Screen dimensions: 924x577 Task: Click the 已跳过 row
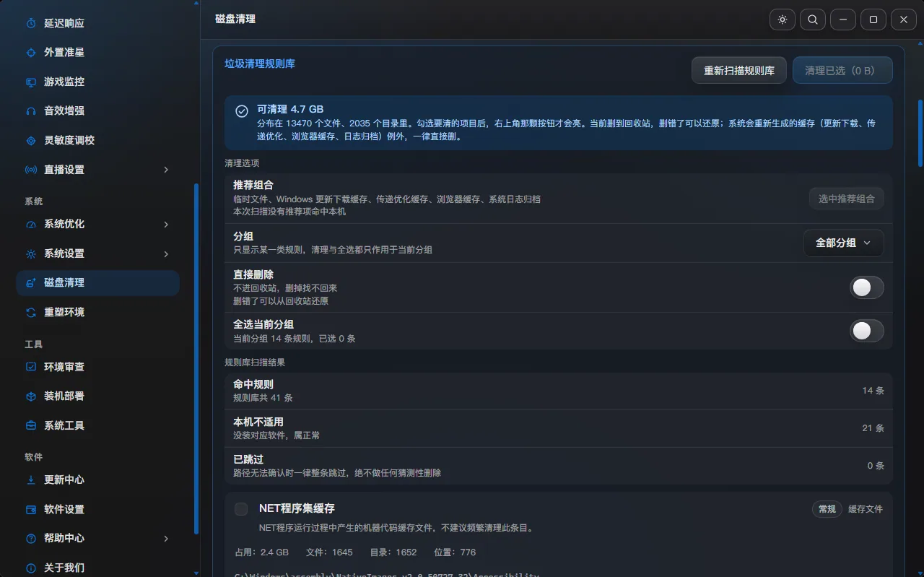pyautogui.click(x=558, y=466)
